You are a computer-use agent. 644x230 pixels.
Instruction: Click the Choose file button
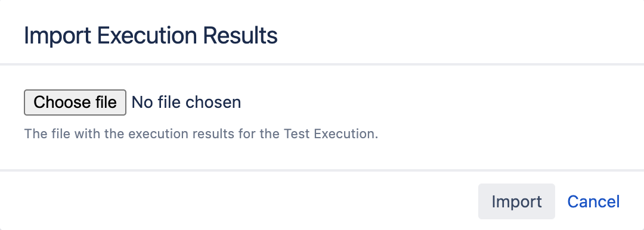(75, 102)
